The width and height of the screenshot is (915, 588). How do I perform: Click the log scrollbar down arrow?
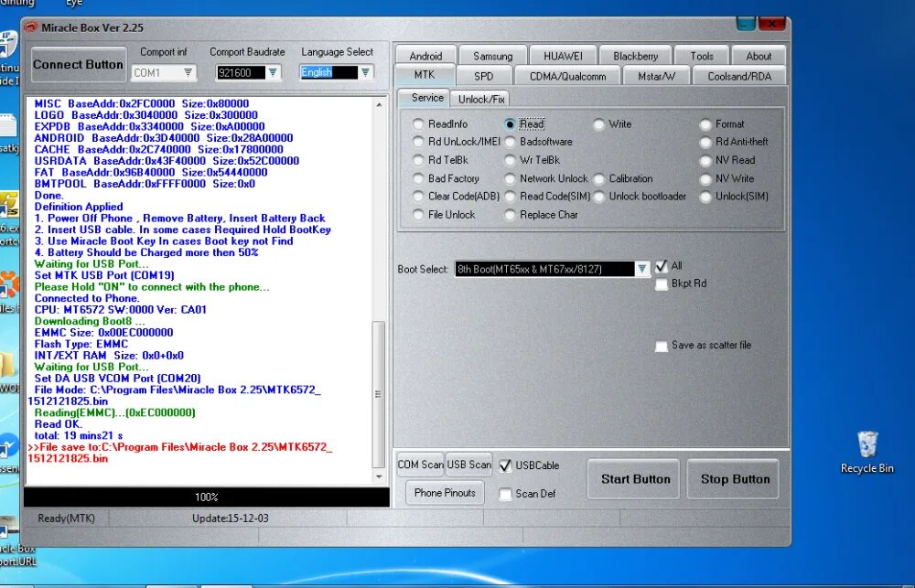coord(380,477)
